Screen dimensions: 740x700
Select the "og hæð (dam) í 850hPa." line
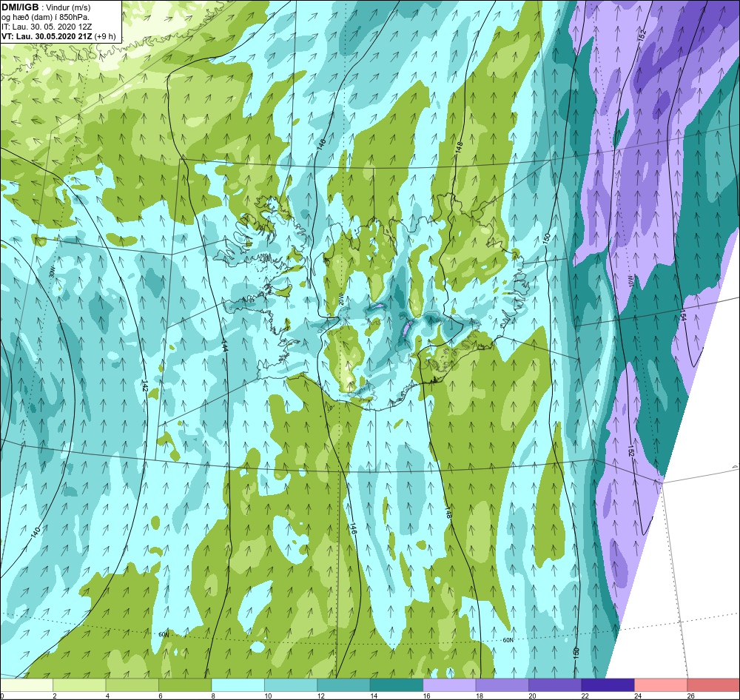(x=45, y=17)
